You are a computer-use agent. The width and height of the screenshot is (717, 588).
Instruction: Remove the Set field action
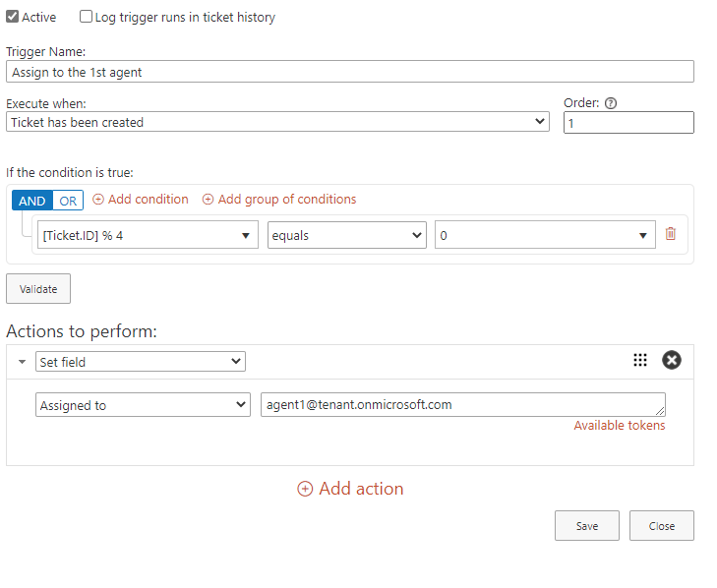pyautogui.click(x=672, y=360)
